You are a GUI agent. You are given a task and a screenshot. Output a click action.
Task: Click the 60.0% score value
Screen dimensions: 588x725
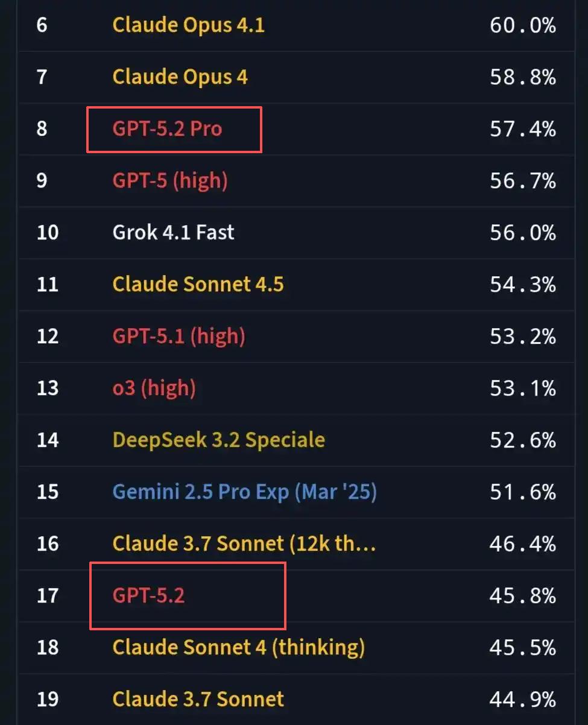tap(522, 25)
